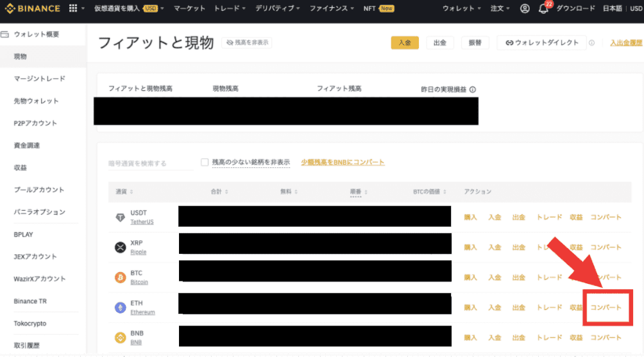Focus the 暗号通貨を検索する search field
644x357 pixels.
[x=150, y=163]
